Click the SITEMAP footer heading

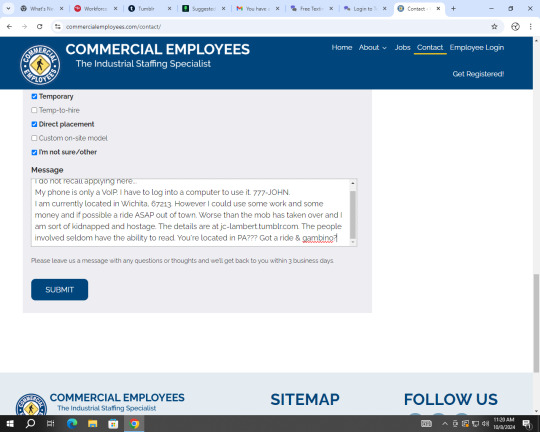point(305,400)
